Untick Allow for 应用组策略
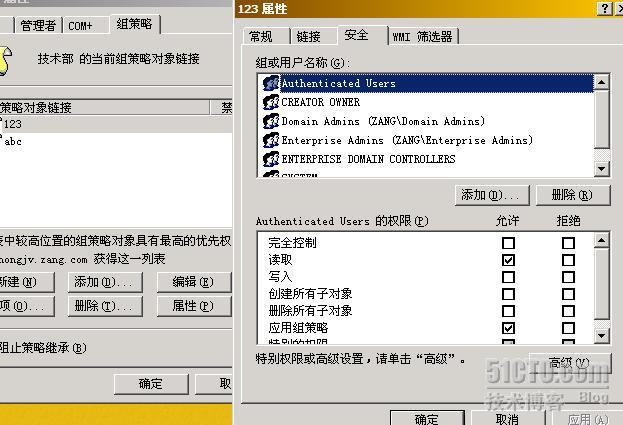This screenshot has height=425, width=623. tap(508, 328)
